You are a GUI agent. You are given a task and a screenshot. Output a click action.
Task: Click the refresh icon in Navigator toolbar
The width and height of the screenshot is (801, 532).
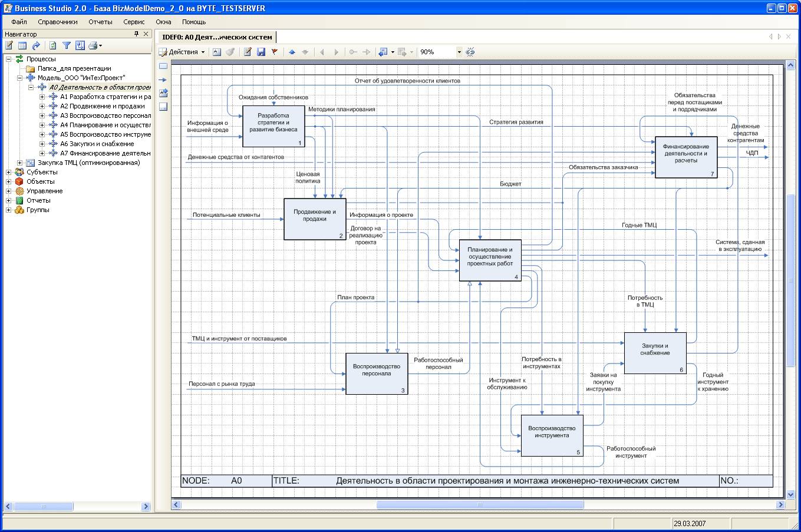tap(53, 45)
